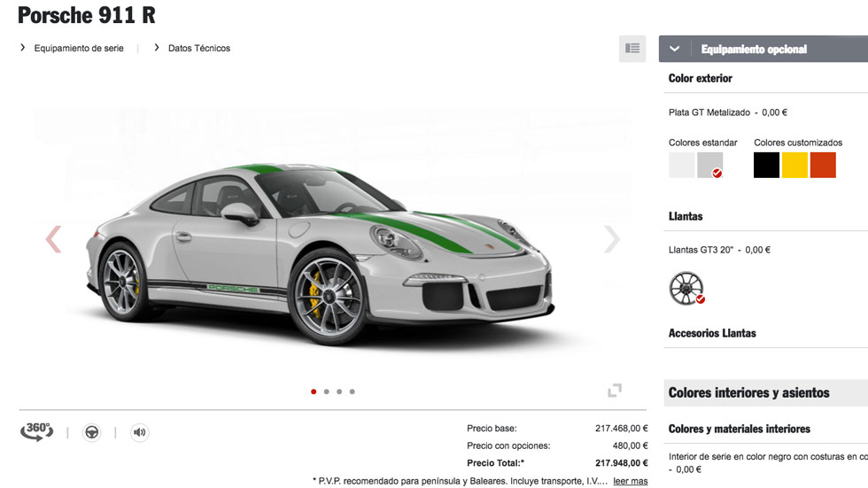
Task: Switch to interior steering wheel view
Action: [92, 432]
